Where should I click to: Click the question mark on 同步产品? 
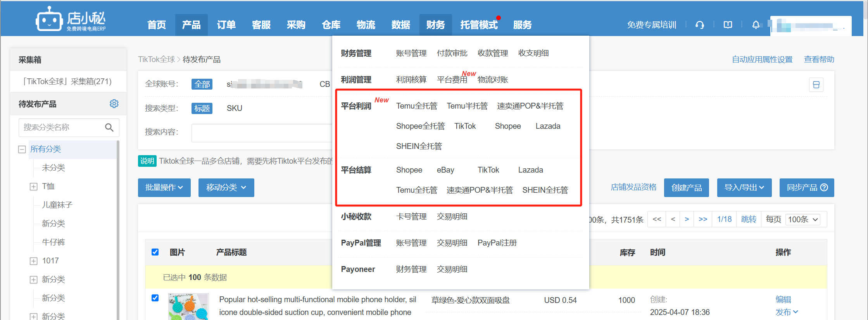point(824,187)
